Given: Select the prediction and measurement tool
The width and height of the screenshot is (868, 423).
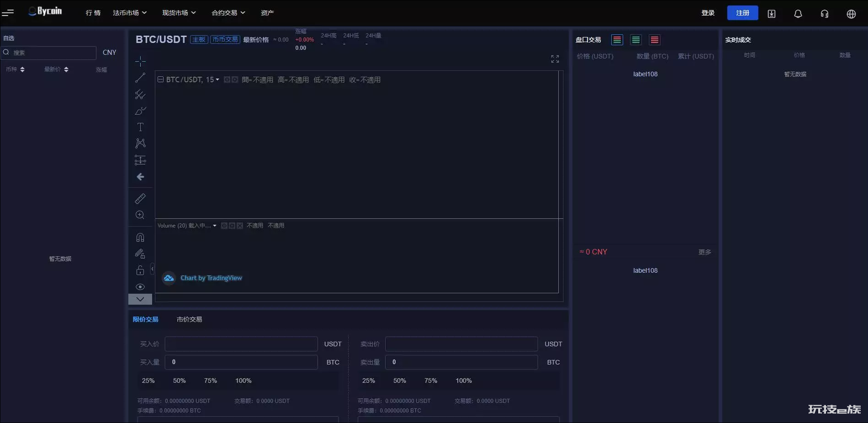Looking at the screenshot, I should coord(140,160).
